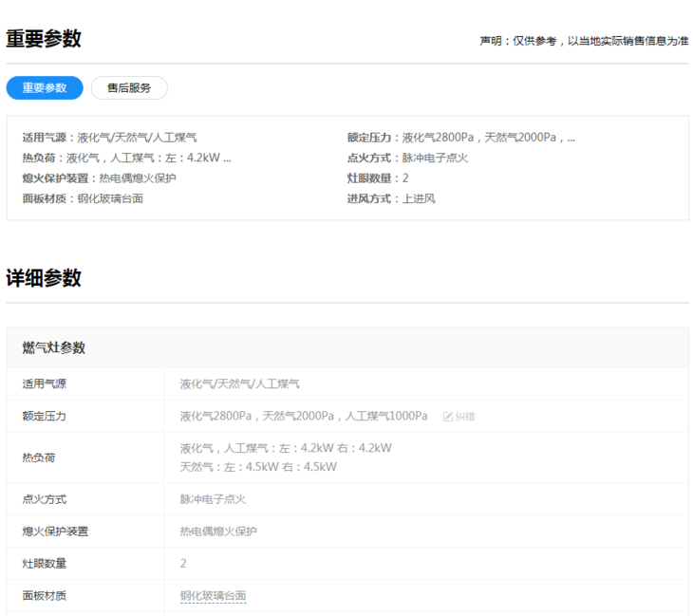Viewport: 693px width, 616px height.
Task: Click the 纠错 text beside 额定压力
Action: point(465,417)
